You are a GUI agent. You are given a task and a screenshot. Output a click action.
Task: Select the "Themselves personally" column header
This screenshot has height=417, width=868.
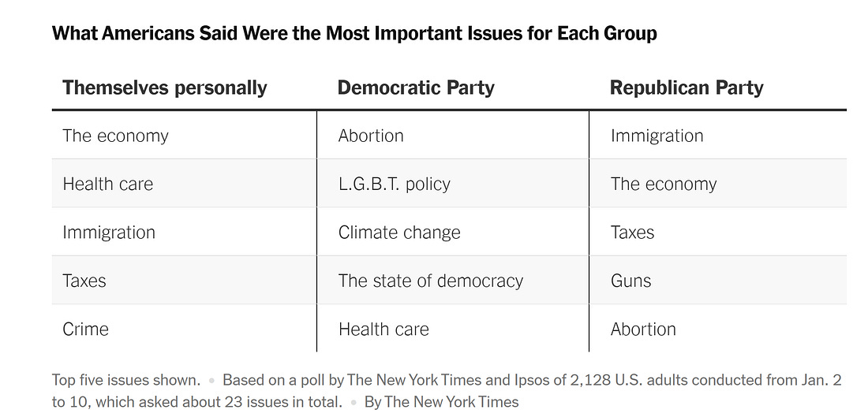165,87
